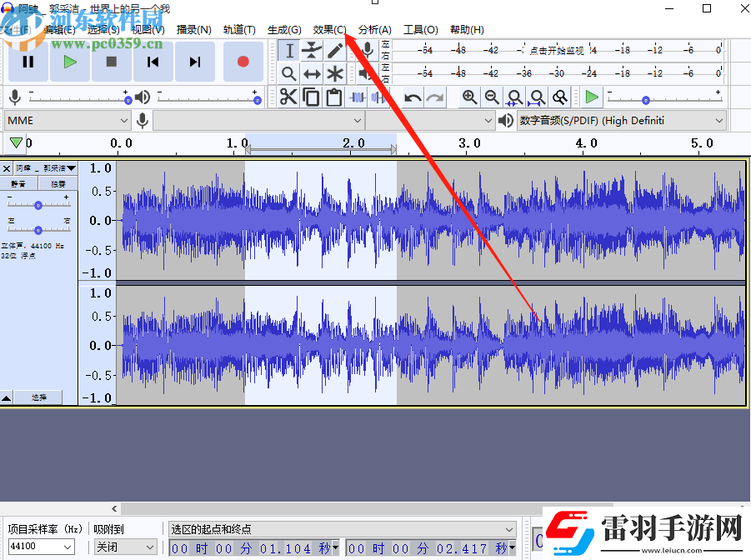Open the 帮助(H) menu
751x560 pixels.
467,30
